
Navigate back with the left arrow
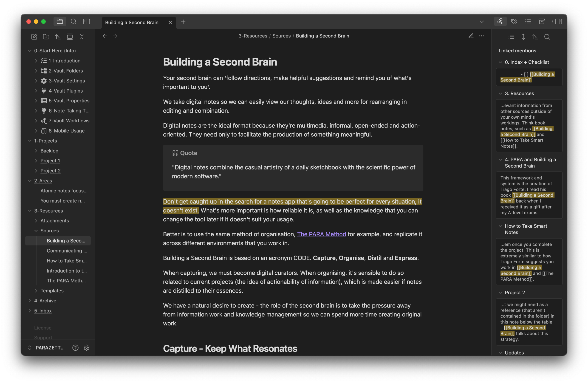105,36
